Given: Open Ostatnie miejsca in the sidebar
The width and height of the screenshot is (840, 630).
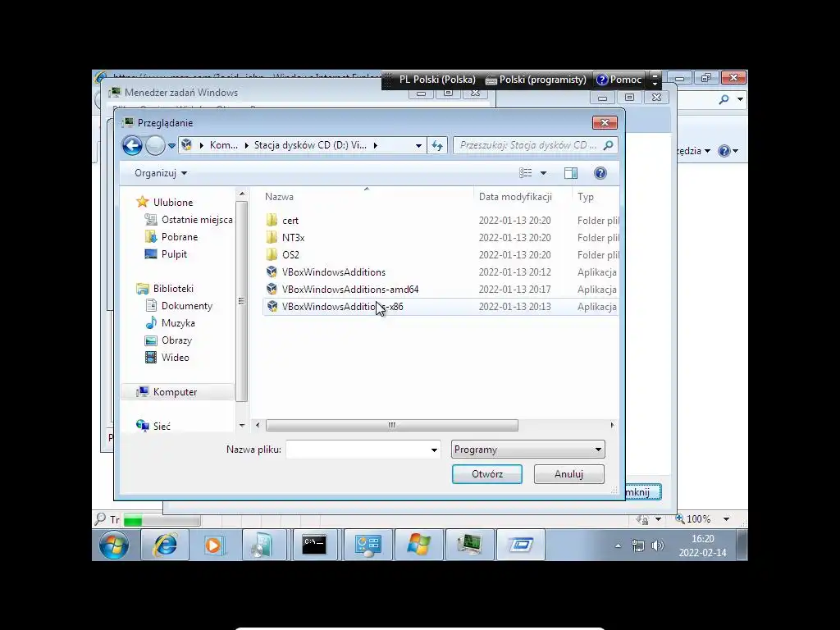Looking at the screenshot, I should [x=197, y=220].
